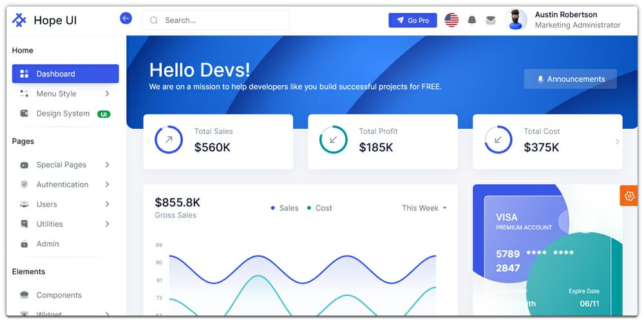Click the Hope UI logo icon

click(19, 20)
